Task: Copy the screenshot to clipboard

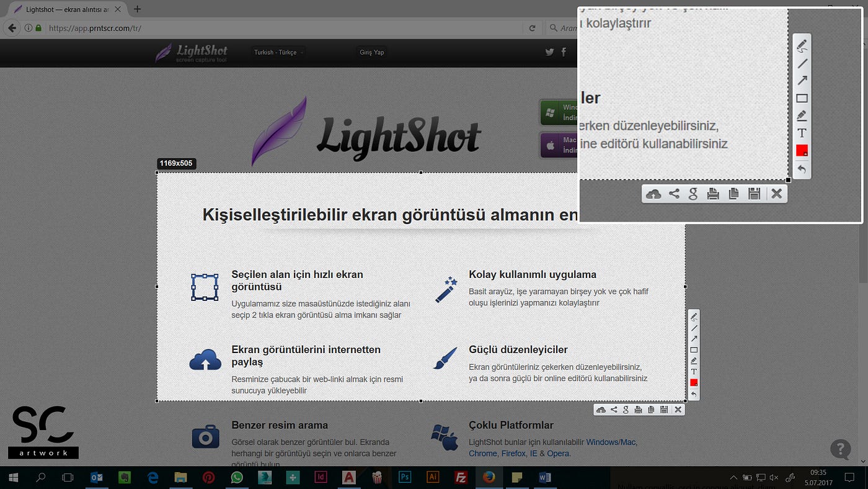Action: [x=733, y=193]
